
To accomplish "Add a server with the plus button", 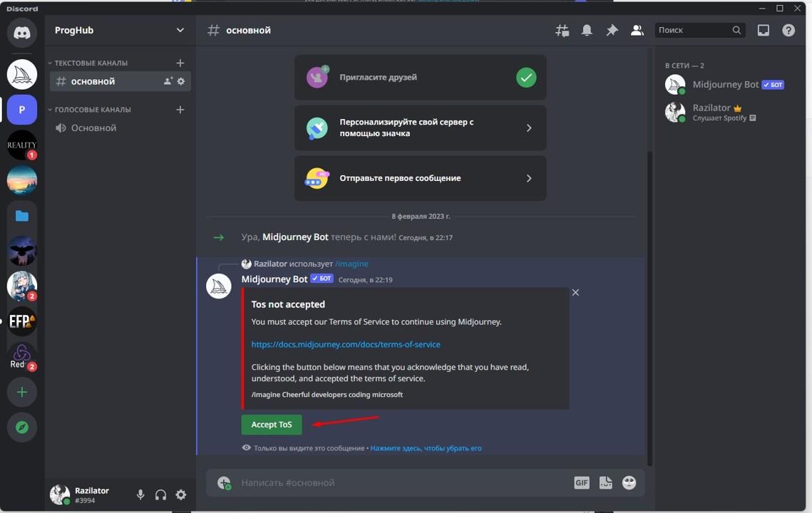I will 22,393.
